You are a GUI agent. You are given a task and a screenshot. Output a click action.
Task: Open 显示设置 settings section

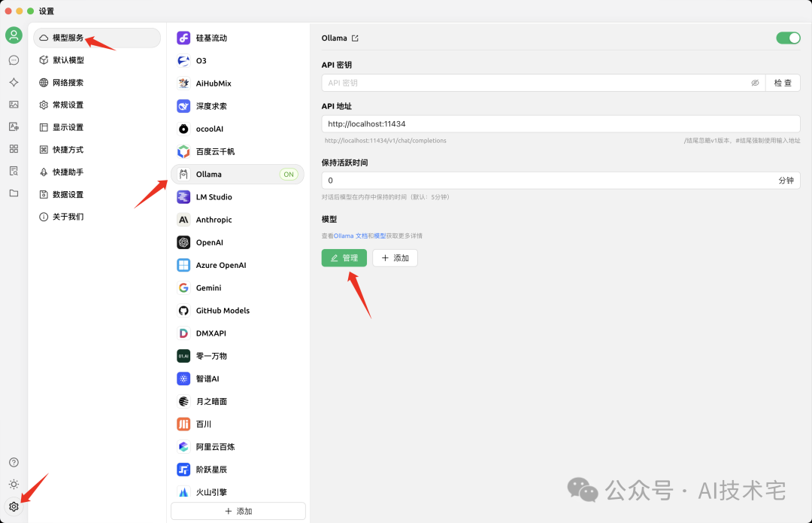[x=97, y=127]
